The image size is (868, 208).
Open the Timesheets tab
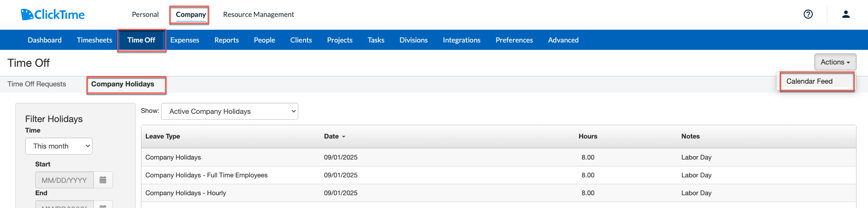(94, 40)
